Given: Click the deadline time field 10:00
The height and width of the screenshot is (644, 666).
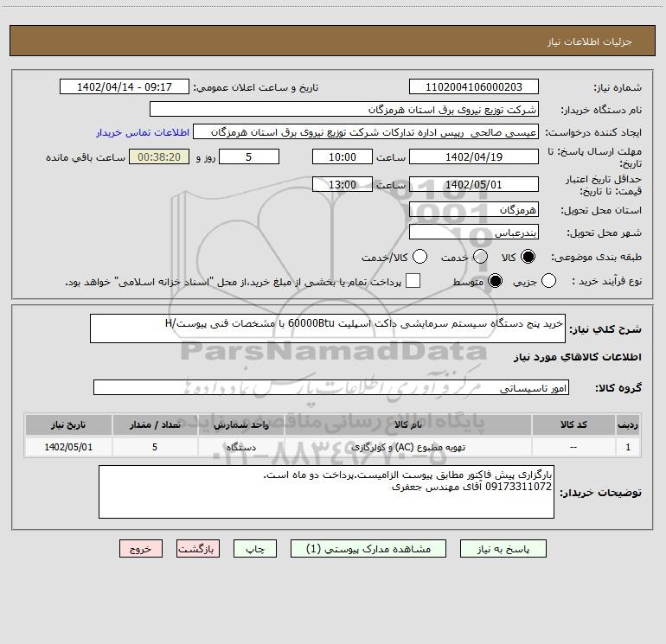Looking at the screenshot, I should [x=343, y=156].
